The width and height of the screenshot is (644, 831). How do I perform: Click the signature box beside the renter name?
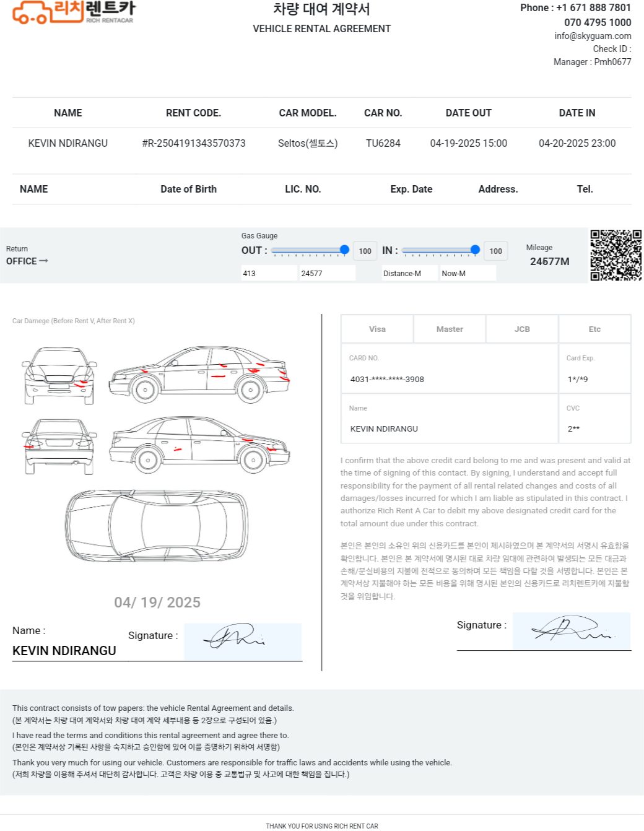pyautogui.click(x=243, y=642)
